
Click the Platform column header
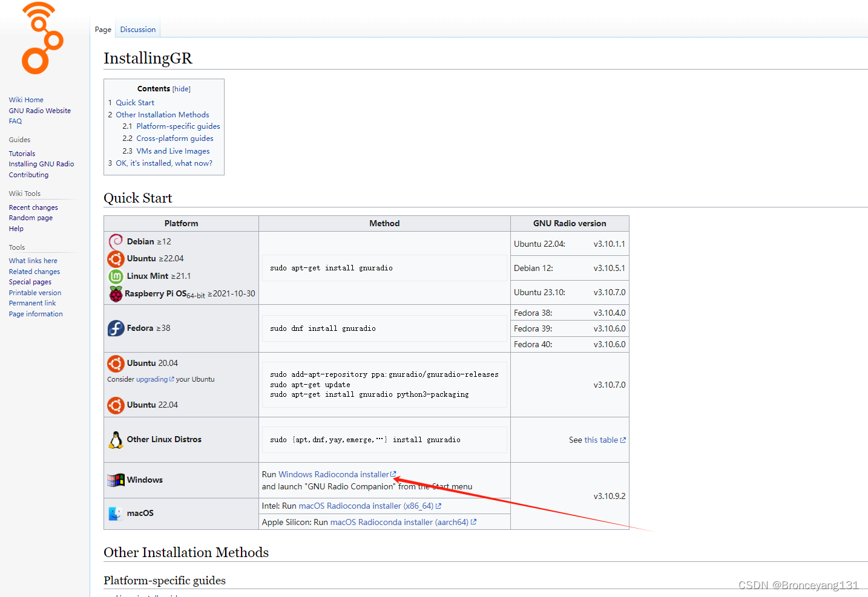(181, 223)
